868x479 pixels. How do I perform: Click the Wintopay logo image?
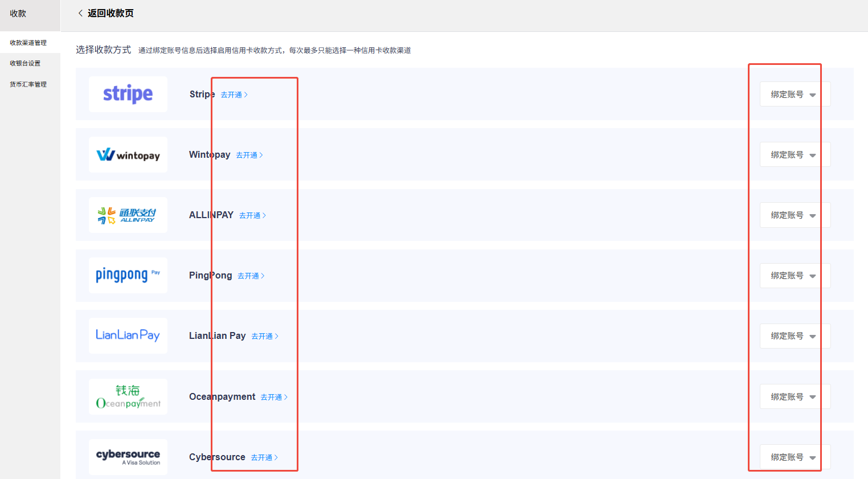pos(128,155)
